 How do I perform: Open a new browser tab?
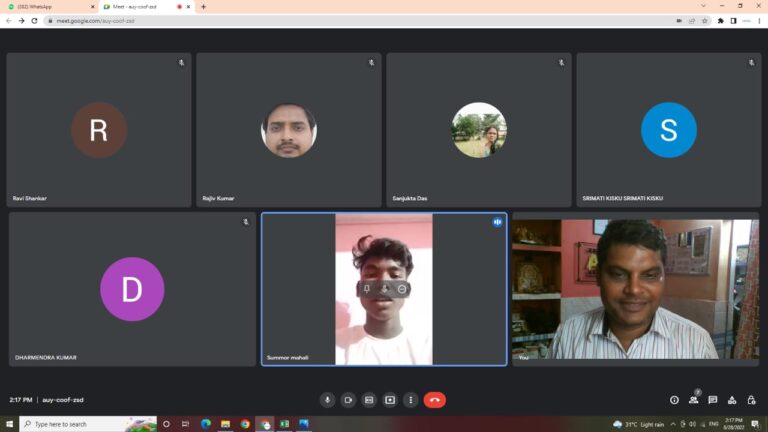click(x=203, y=6)
